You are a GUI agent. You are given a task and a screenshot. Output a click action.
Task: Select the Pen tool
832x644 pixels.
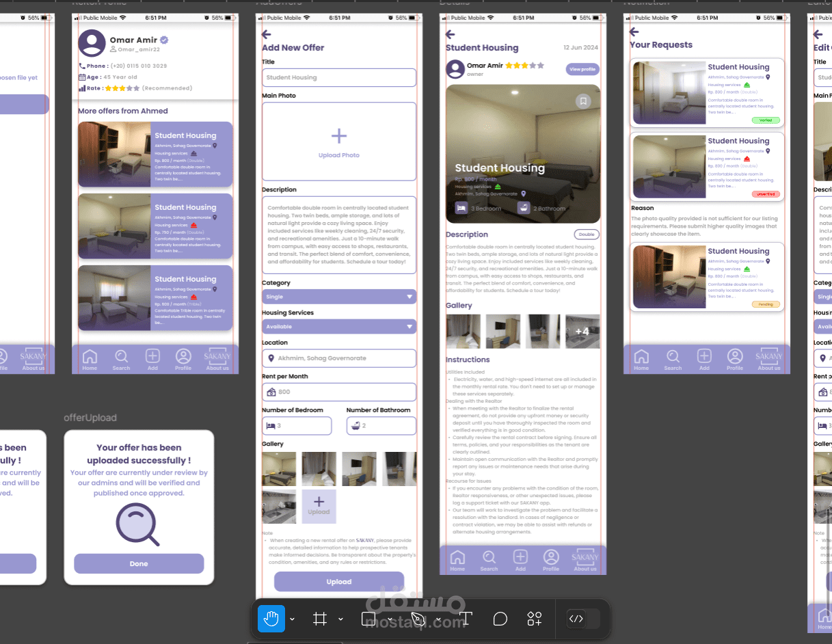coord(418,619)
